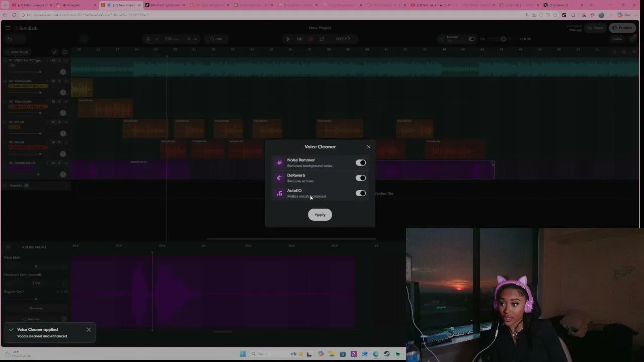Viewport: 644px width, 362px height.
Task: Open the Eb min key selector
Action: [x=216, y=39]
